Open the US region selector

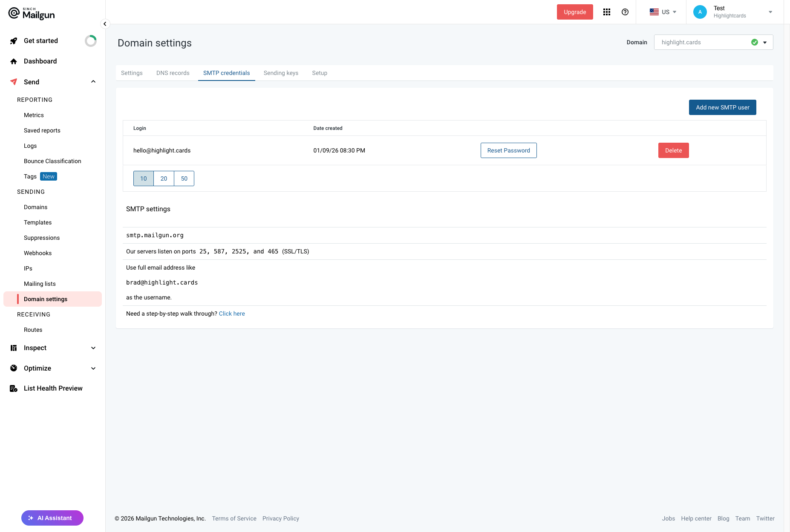pos(663,12)
